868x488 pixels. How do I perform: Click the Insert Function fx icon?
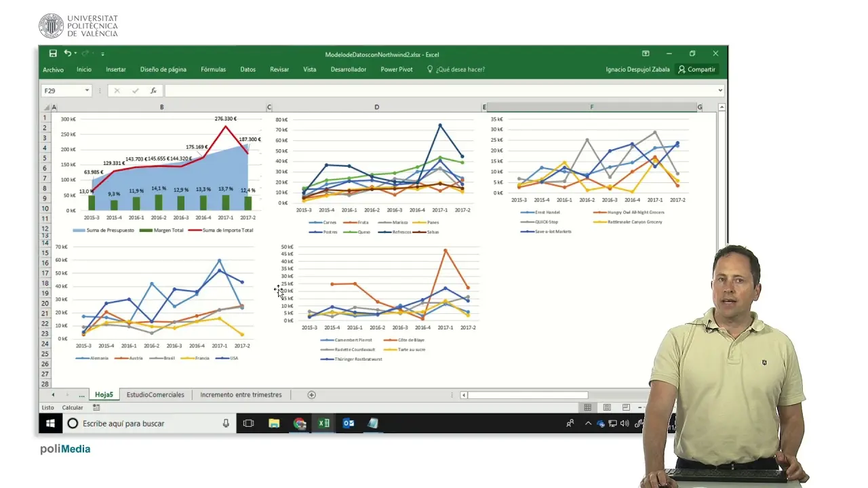point(153,91)
